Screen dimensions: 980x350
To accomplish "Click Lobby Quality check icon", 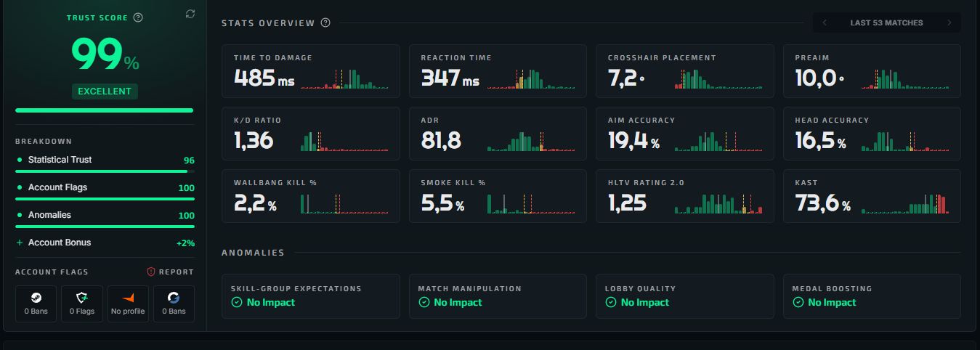I will 610,302.
